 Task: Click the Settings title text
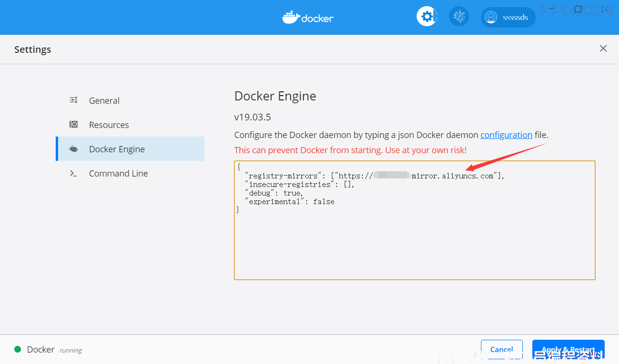32,49
